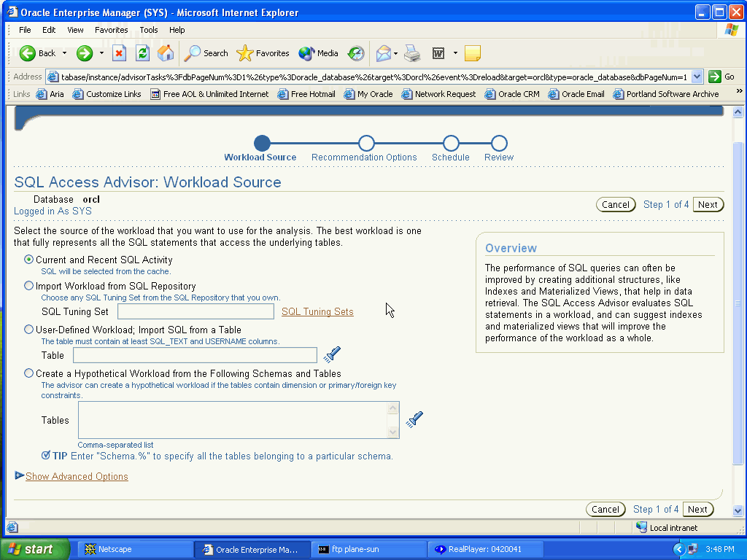
Task: Select Current and Recent SQL Activity option
Action: (x=29, y=260)
